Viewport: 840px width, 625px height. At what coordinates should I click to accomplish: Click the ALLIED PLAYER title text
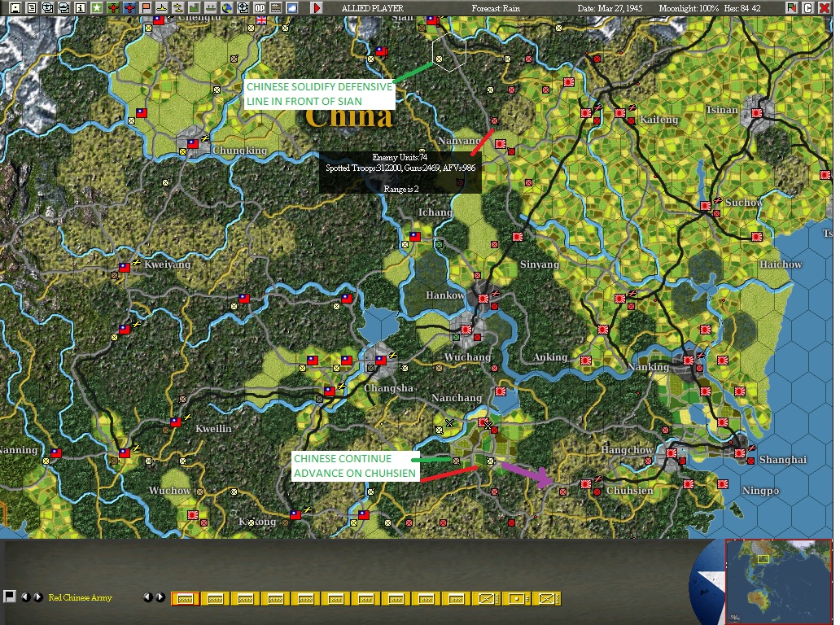point(373,8)
